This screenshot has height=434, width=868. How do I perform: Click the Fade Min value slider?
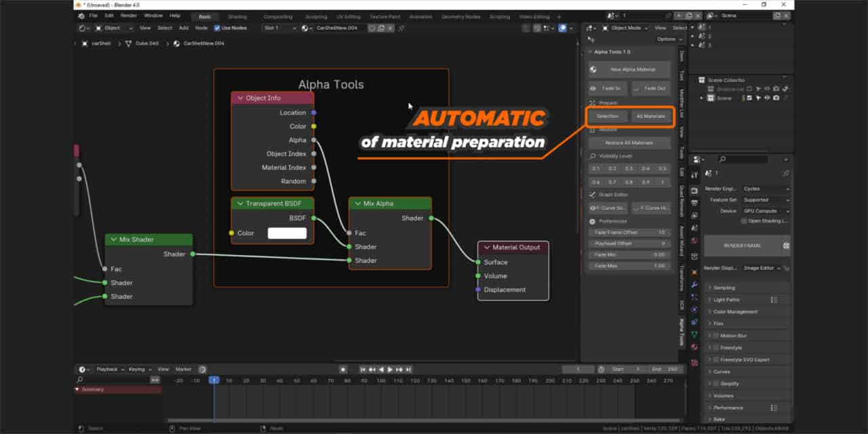[x=629, y=254]
